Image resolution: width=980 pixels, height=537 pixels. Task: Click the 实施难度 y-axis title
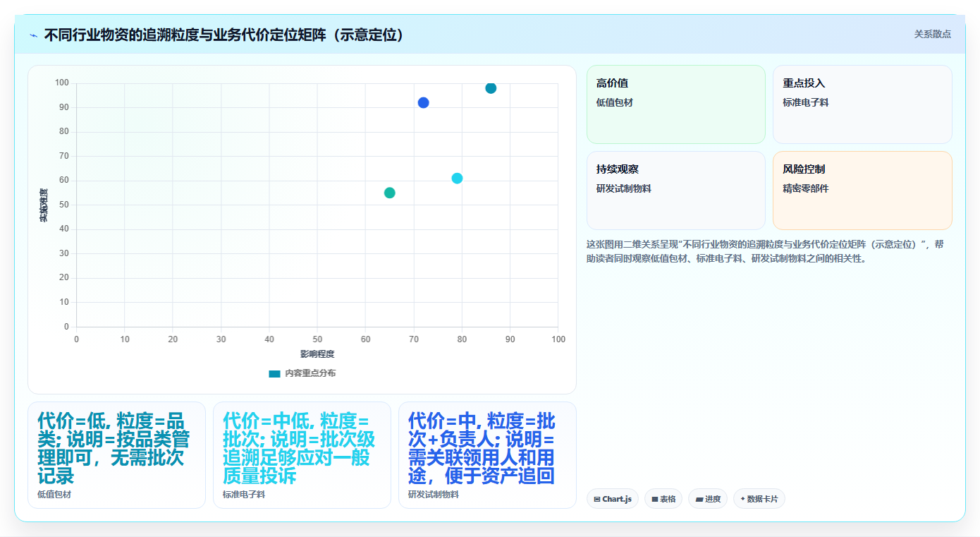click(x=44, y=205)
